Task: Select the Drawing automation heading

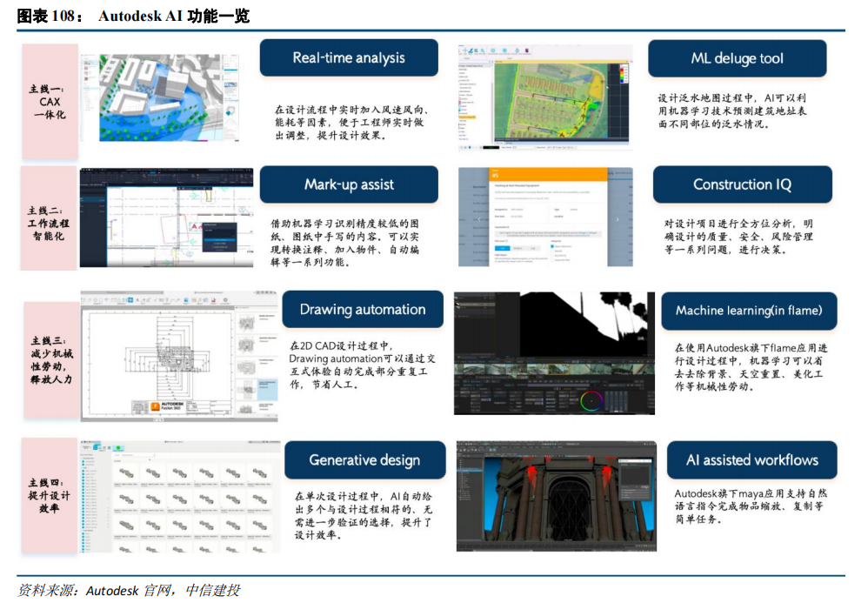Action: (x=362, y=310)
